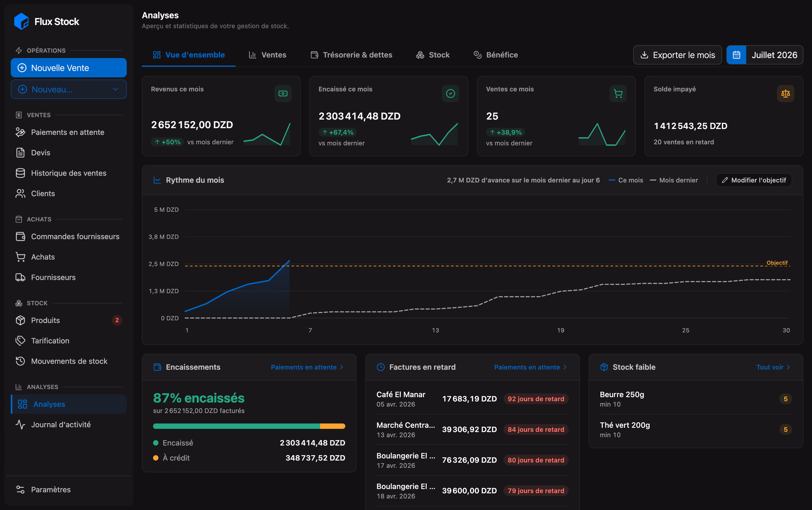The width and height of the screenshot is (812, 510).
Task: Click the 1 412 543,25 DZD unpaid balance
Action: [690, 126]
